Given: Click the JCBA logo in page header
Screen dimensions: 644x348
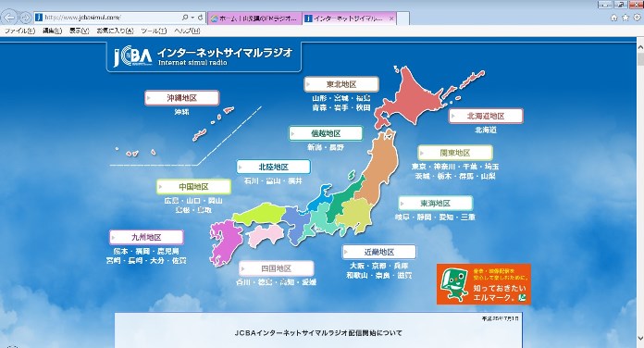Looking at the screenshot, I should 132,56.
